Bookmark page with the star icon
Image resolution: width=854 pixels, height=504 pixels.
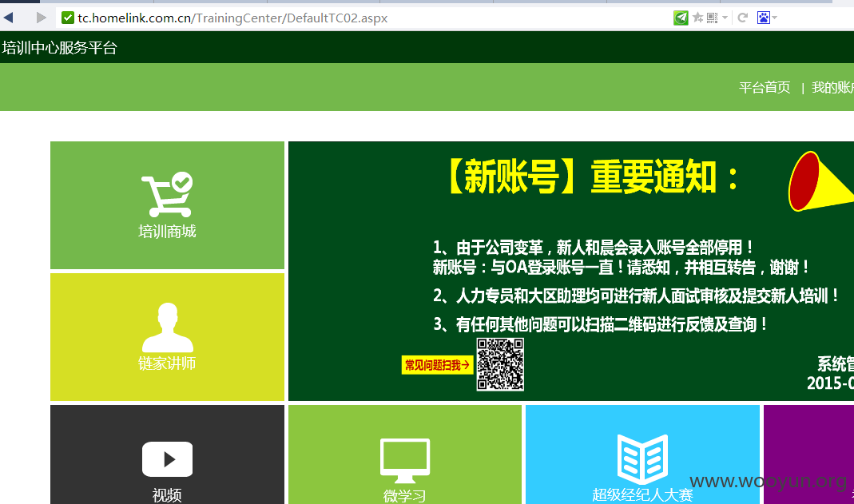[697, 18]
